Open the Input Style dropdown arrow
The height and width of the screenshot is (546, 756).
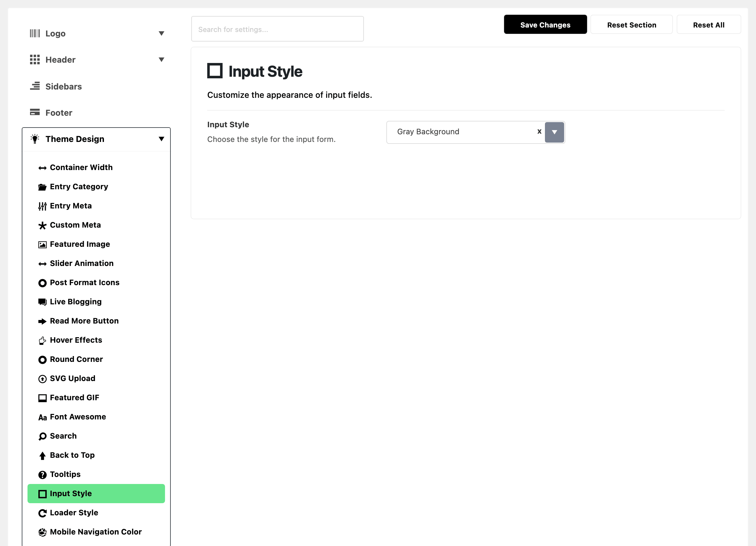[x=554, y=132]
